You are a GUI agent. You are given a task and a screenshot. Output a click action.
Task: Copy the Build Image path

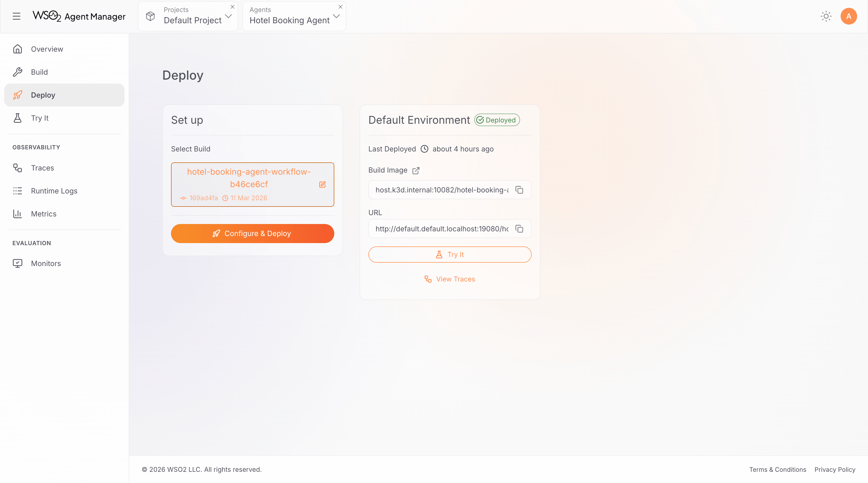tap(519, 190)
